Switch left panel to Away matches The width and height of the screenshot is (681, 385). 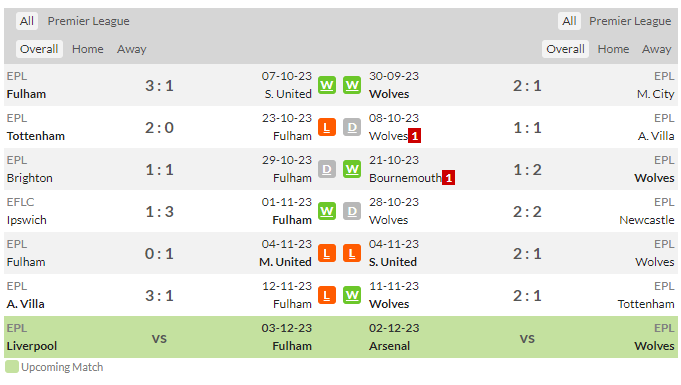132,49
